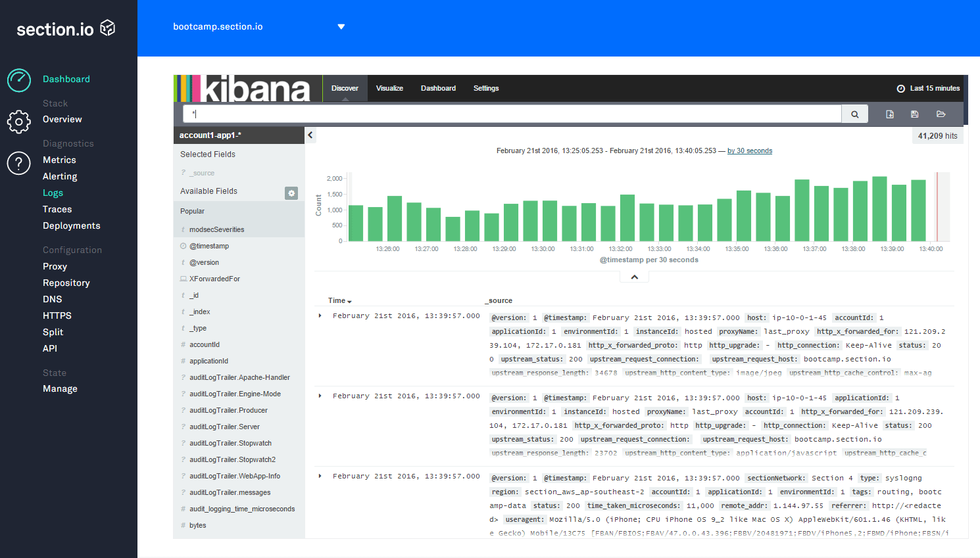
Task: Go to Overview in the sidebar
Action: tap(62, 120)
